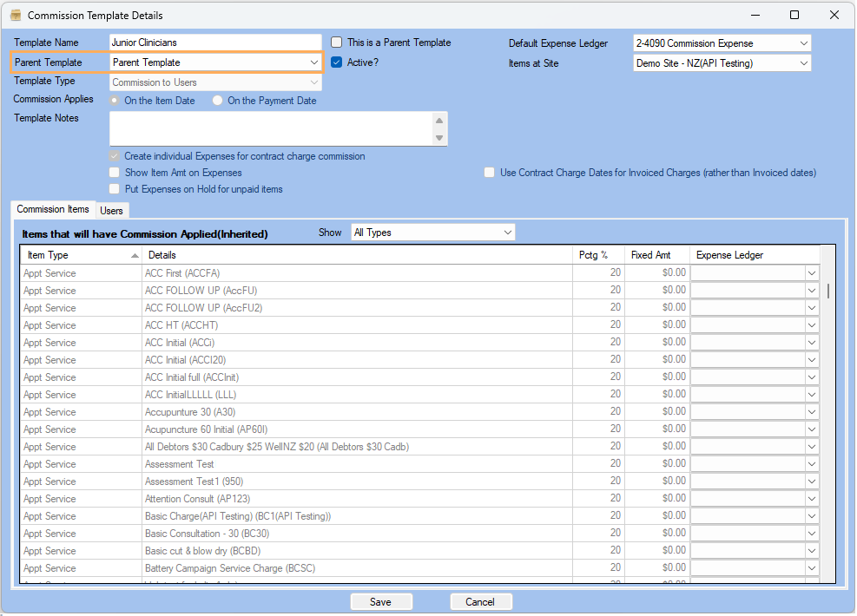Image resolution: width=857 pixels, height=616 pixels.
Task: Click scroll-up arrow in Template Notes box
Action: click(x=439, y=121)
